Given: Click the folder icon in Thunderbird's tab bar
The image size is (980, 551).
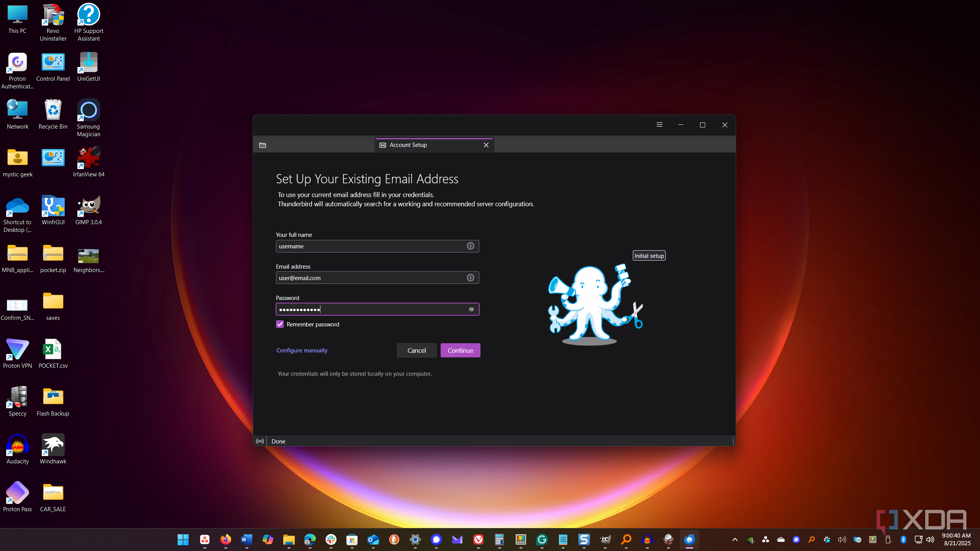Looking at the screenshot, I should (263, 145).
